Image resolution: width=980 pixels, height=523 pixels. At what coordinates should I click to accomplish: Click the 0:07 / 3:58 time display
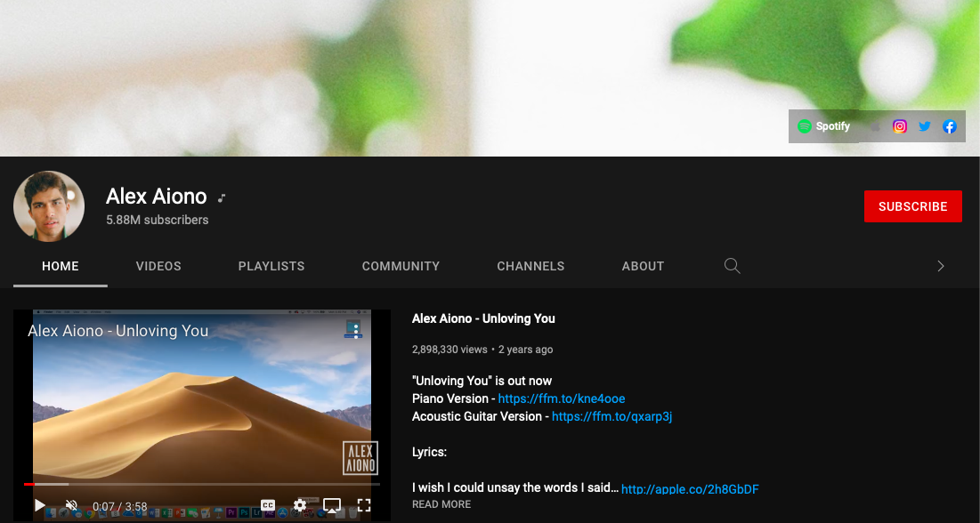pos(120,507)
